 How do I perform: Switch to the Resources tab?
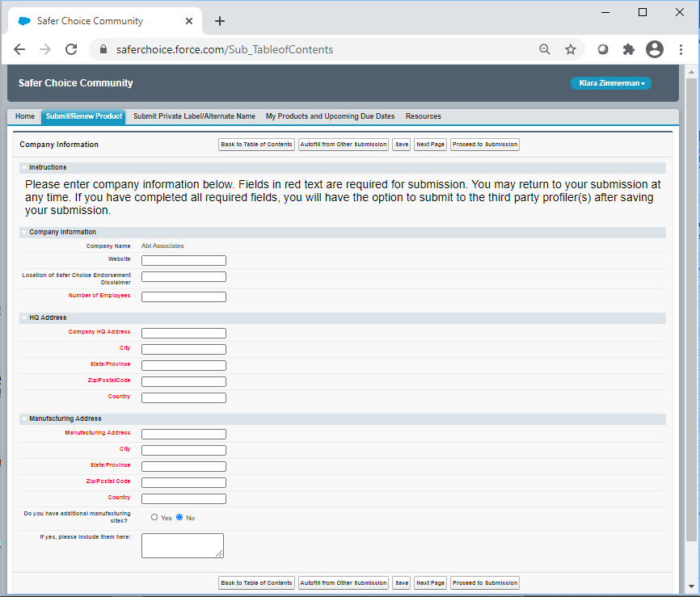(423, 116)
